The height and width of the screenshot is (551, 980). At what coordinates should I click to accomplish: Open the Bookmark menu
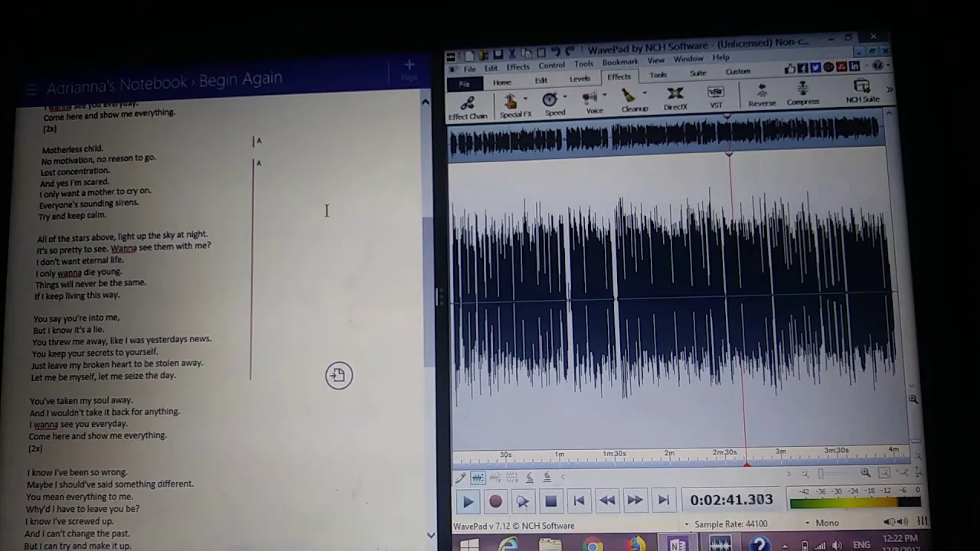[x=620, y=62]
